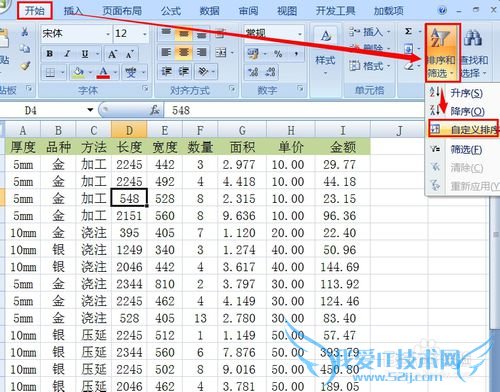Click the 金额 header cell
Image resolution: width=500 pixels, height=392 pixels.
point(343,147)
